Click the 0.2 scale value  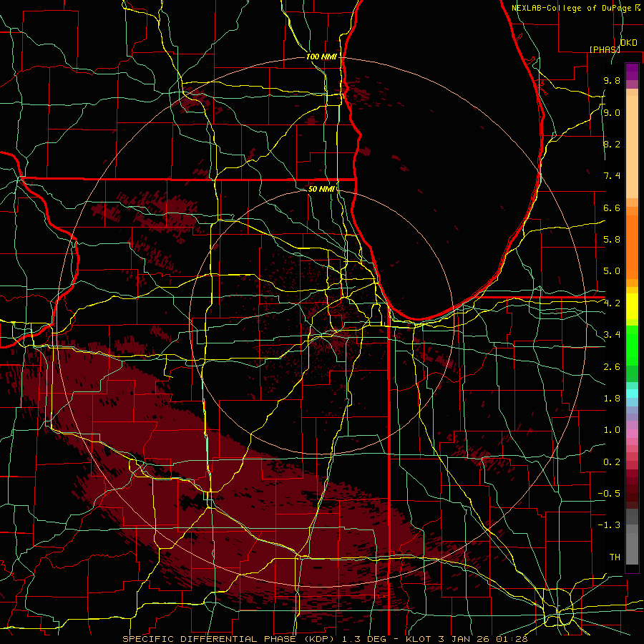coord(612,462)
